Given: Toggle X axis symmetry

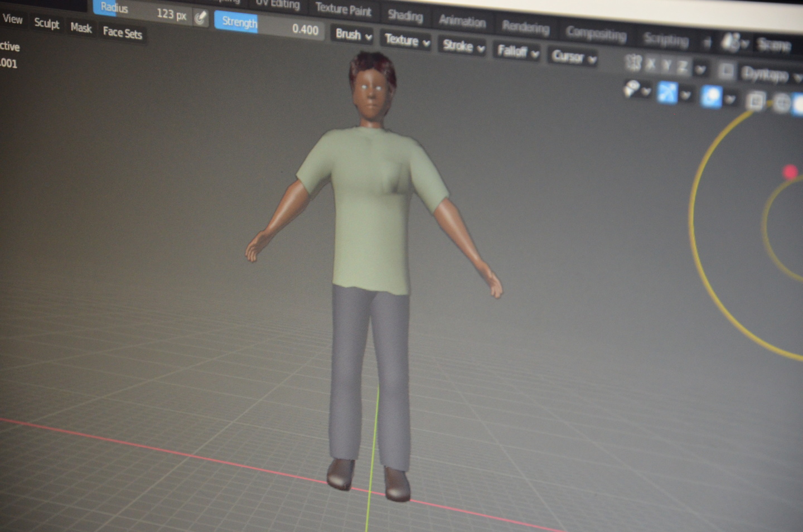Looking at the screenshot, I should [x=650, y=65].
